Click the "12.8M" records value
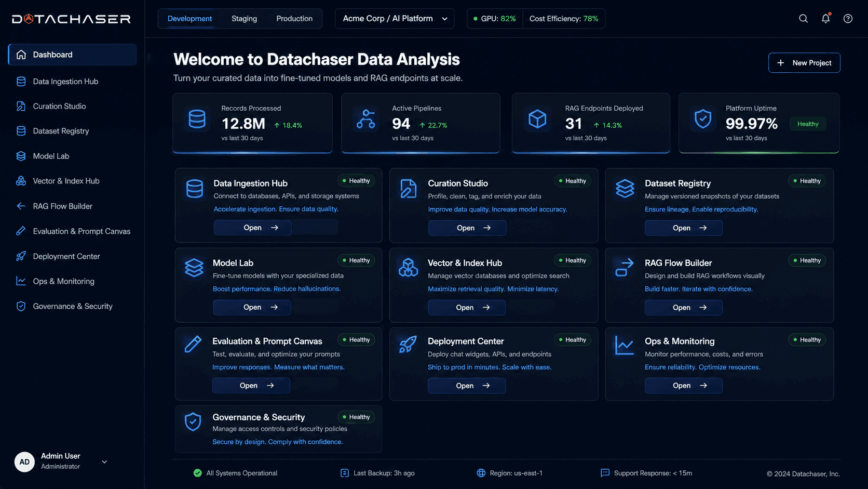This screenshot has height=489, width=868. click(x=243, y=124)
